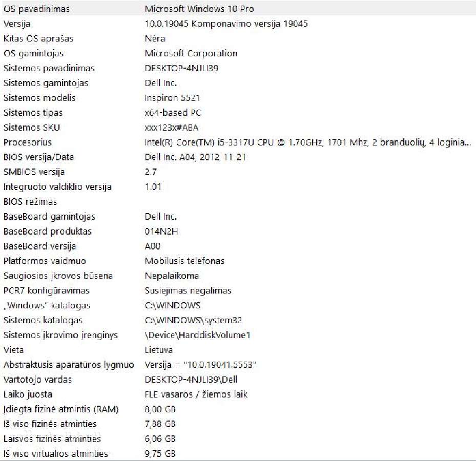Screen dimensions: 476x461
Task: Click the 'Lietuva' value
Action: click(x=159, y=350)
